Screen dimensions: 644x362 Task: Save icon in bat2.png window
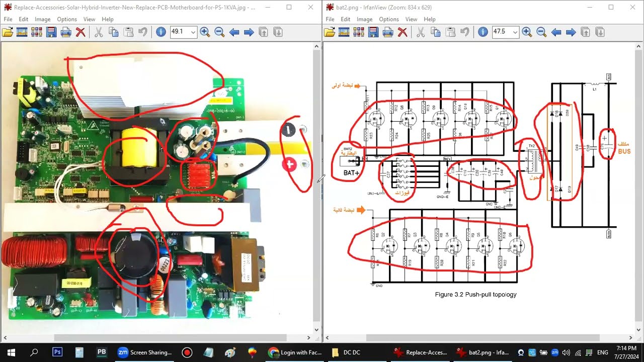pyautogui.click(x=373, y=32)
